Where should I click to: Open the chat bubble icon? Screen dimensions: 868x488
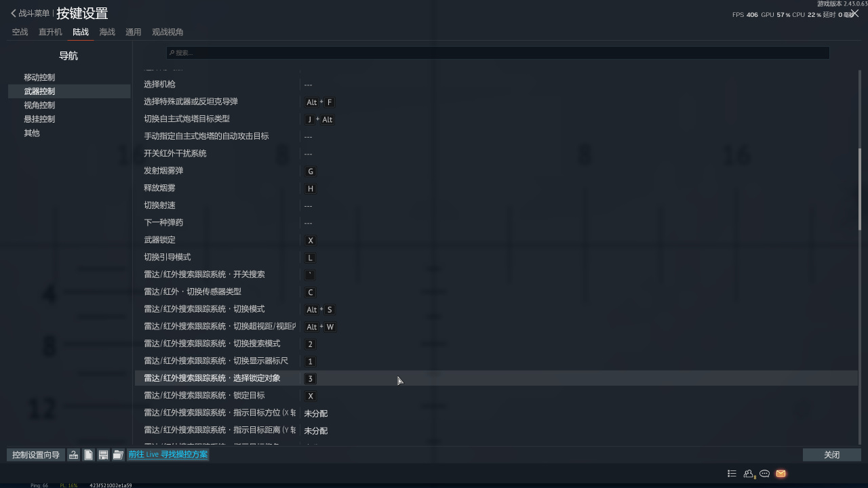764,474
